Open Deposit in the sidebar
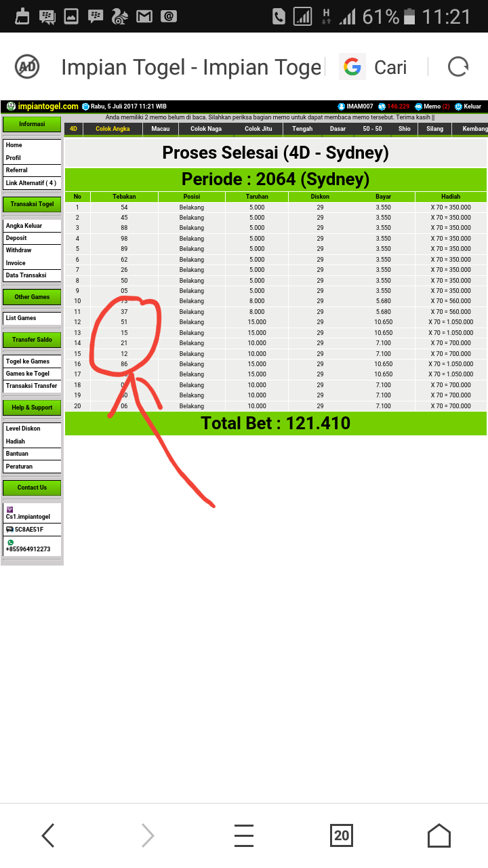 [x=17, y=238]
